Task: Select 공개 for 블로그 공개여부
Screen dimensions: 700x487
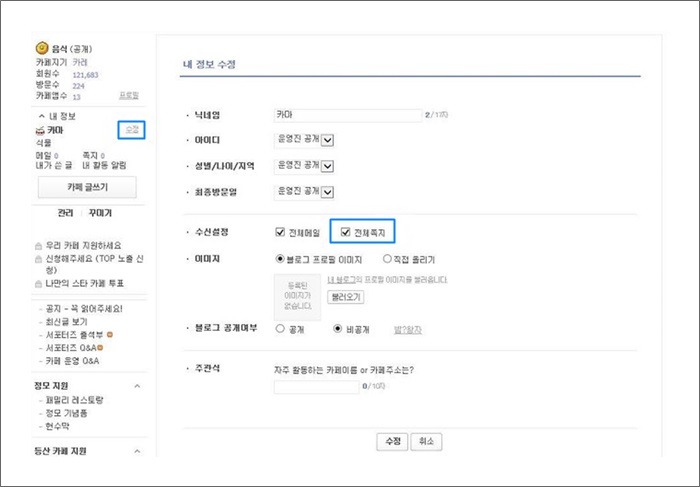Action: (280, 329)
